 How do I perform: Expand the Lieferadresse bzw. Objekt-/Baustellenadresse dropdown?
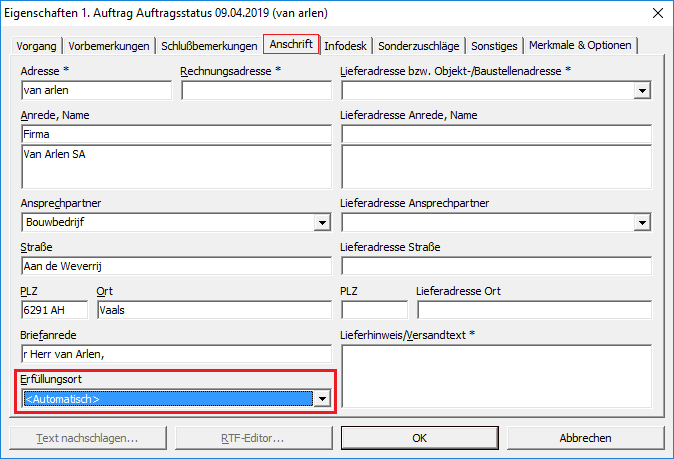tap(642, 91)
